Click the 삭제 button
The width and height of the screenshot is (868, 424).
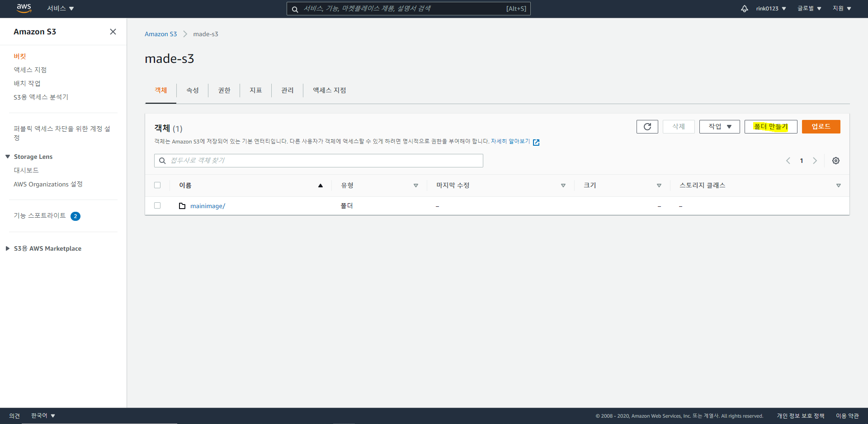[x=679, y=127]
